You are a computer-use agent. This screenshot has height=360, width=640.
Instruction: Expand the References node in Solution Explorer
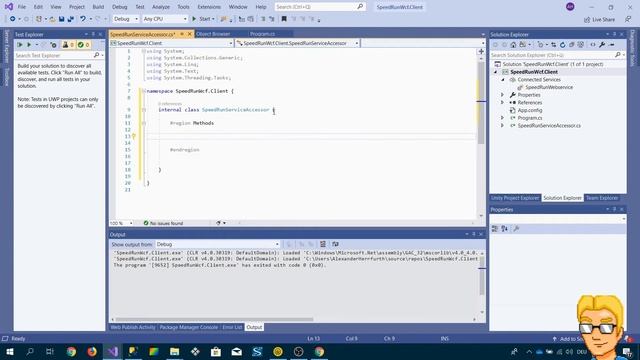(502, 102)
